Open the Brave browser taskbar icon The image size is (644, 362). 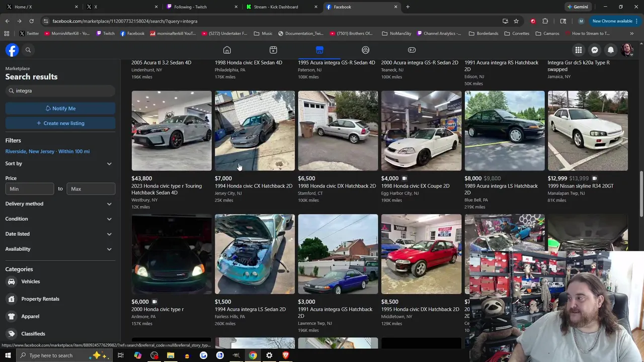(286, 355)
